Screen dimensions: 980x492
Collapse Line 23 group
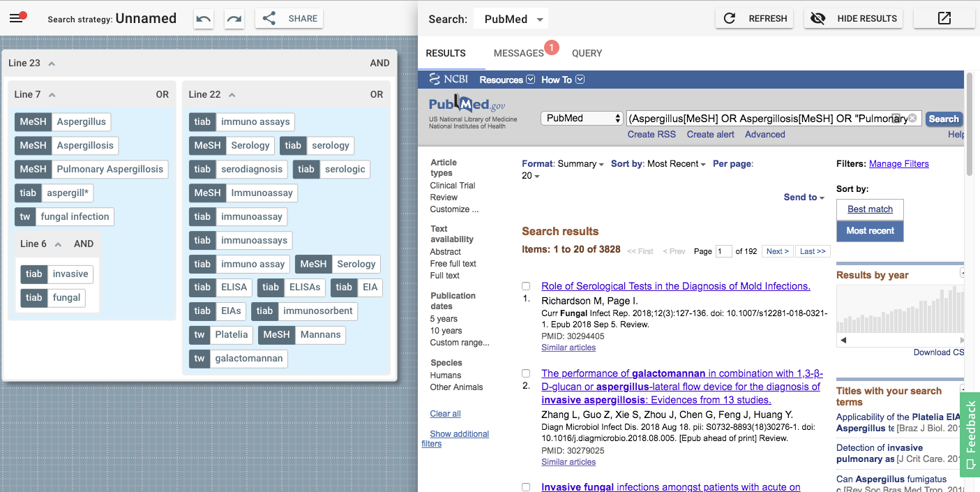pos(52,64)
